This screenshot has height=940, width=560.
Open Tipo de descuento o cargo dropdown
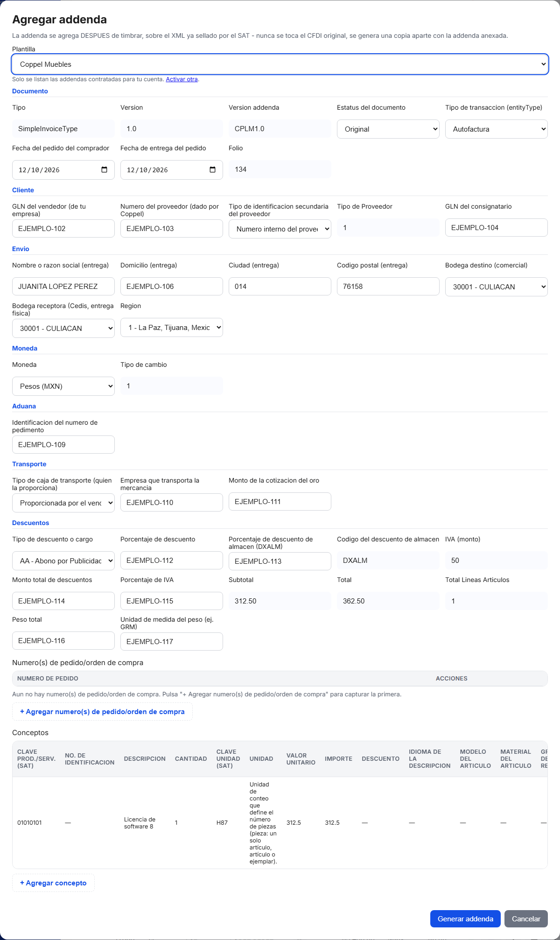pyautogui.click(x=63, y=561)
